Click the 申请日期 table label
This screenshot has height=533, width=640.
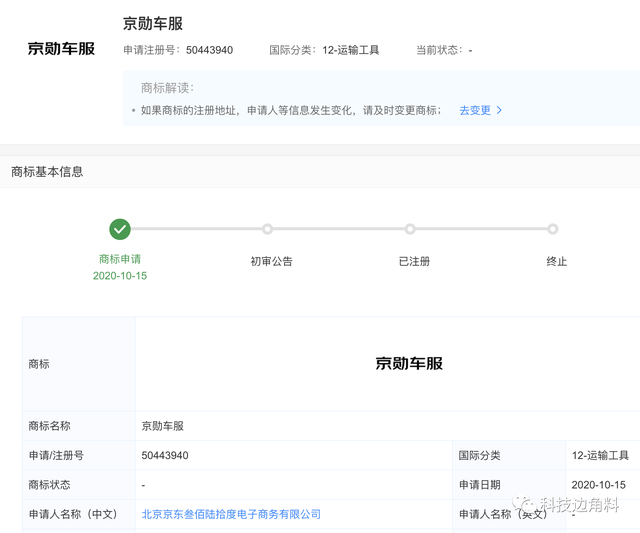pos(480,485)
